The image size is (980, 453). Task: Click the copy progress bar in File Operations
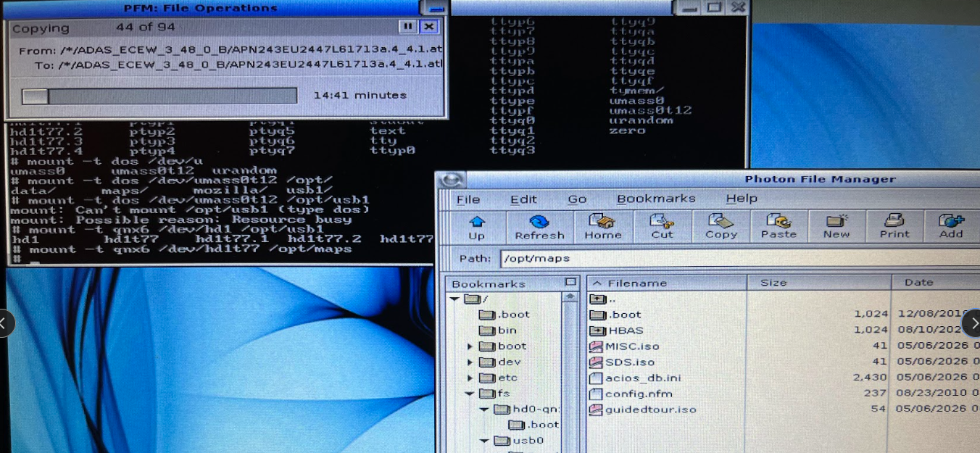pyautogui.click(x=159, y=96)
